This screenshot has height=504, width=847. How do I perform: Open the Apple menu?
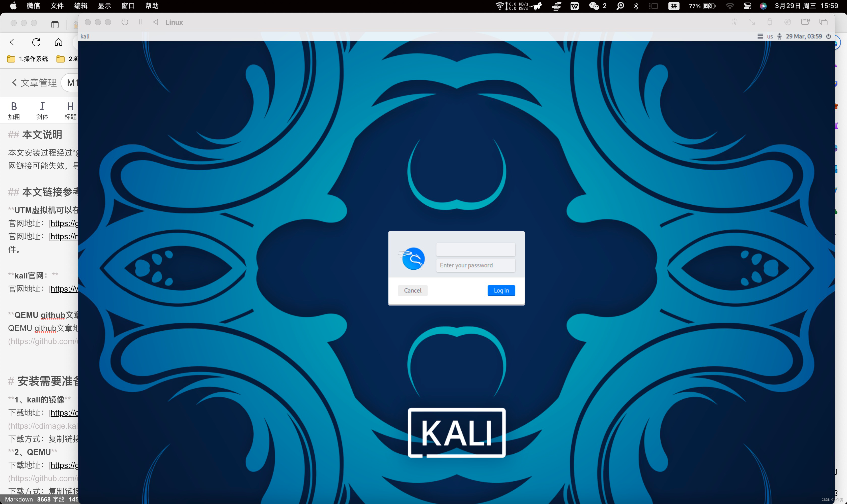[x=13, y=6]
